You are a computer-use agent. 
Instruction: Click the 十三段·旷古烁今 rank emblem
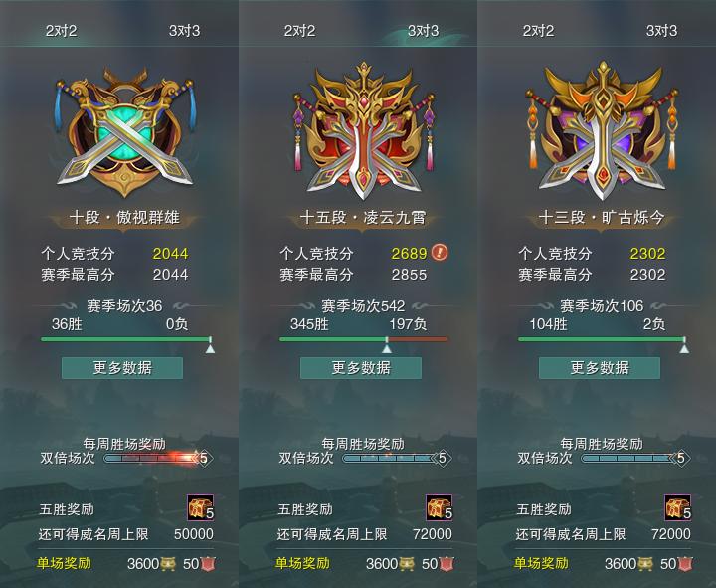(x=603, y=130)
